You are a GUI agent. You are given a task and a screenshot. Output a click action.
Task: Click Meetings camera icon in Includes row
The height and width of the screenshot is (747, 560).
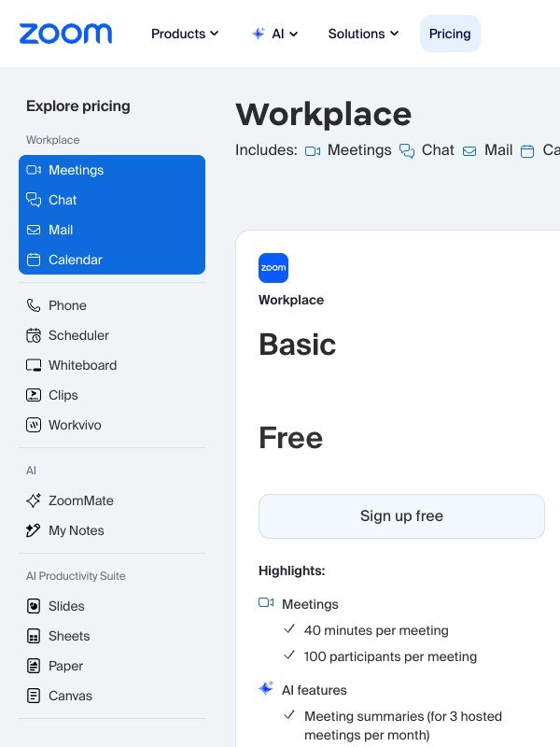313,151
